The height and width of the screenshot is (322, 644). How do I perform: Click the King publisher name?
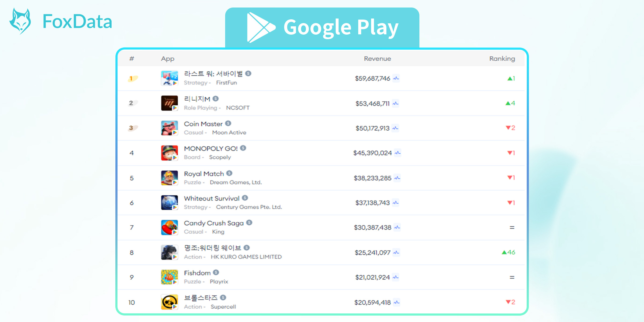click(x=218, y=232)
